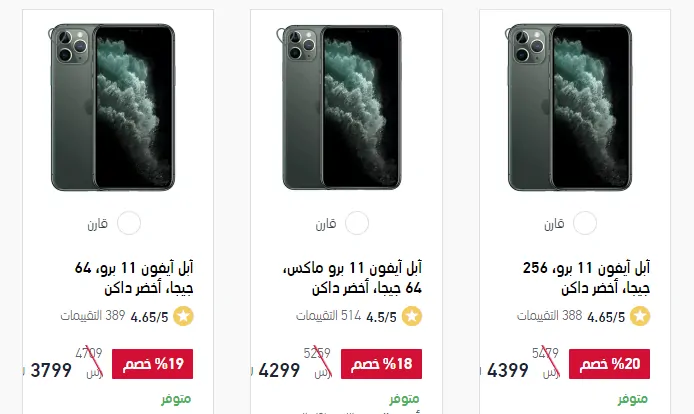Toggle compare circle for iPhone 11 Pro 256GB

(x=585, y=223)
